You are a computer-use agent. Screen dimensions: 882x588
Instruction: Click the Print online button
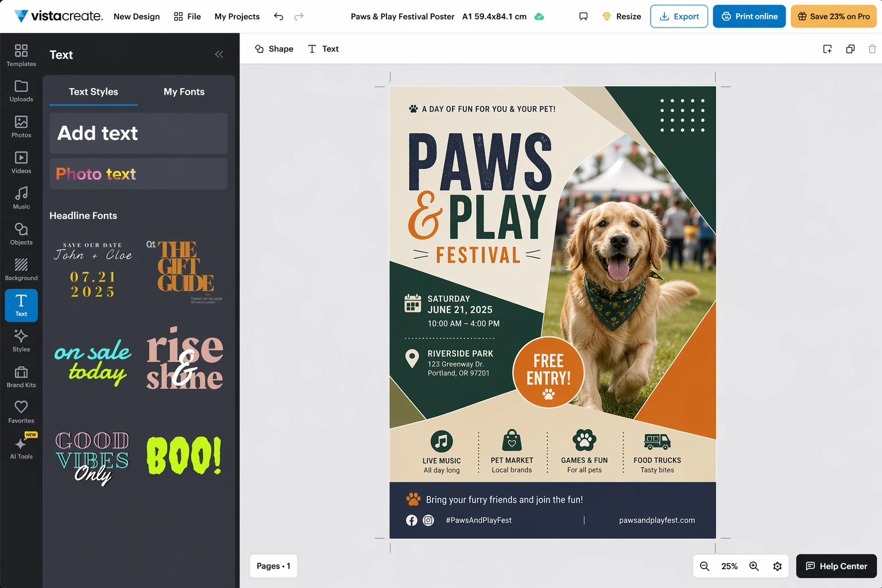tap(749, 17)
